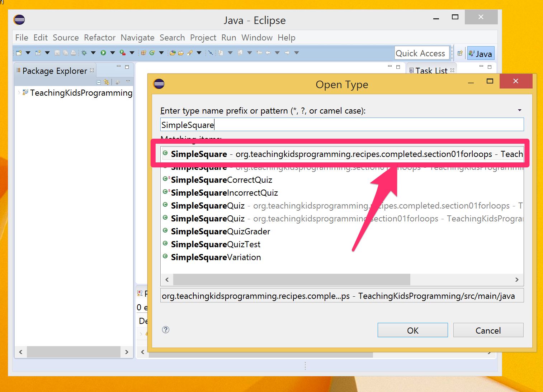Open the Navigate menu
The height and width of the screenshot is (392, 543).
[137, 38]
